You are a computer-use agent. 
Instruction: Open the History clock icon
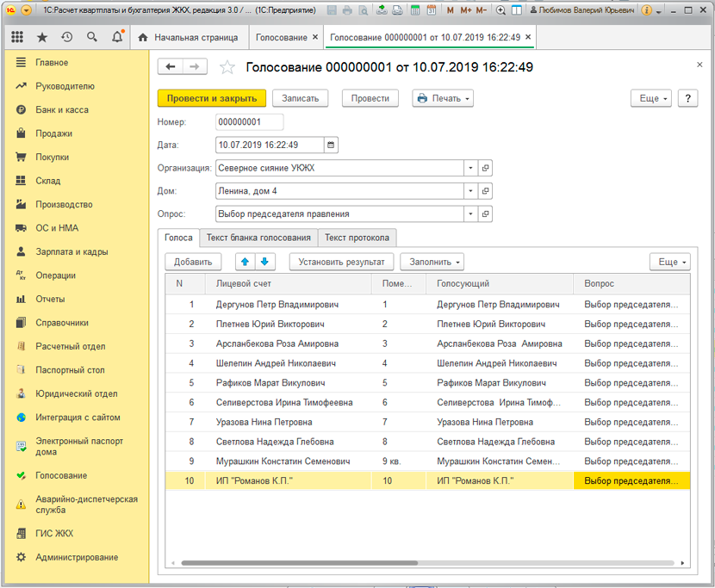[x=67, y=38]
